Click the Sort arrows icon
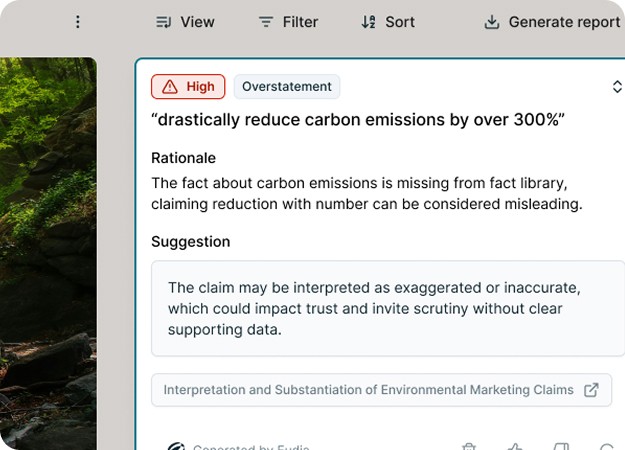 368,22
